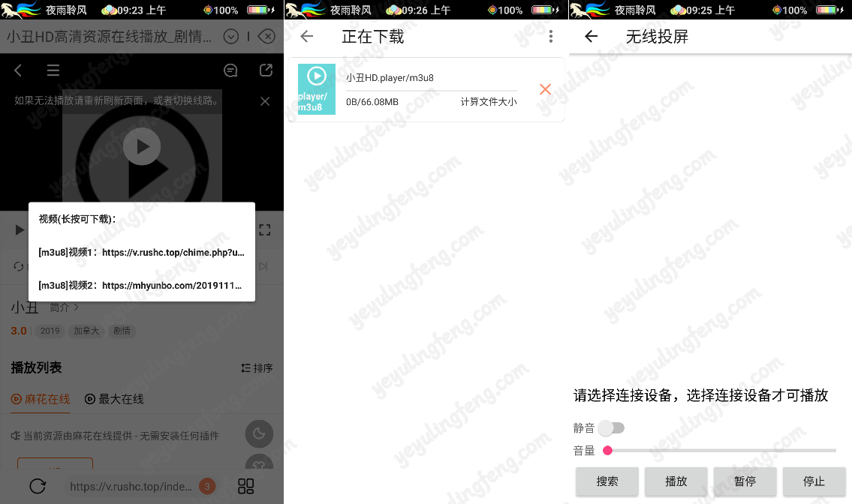Image resolution: width=852 pixels, height=504 pixels.
Task: Select m3u8 视频1 rushc.top link
Action: 141,253
